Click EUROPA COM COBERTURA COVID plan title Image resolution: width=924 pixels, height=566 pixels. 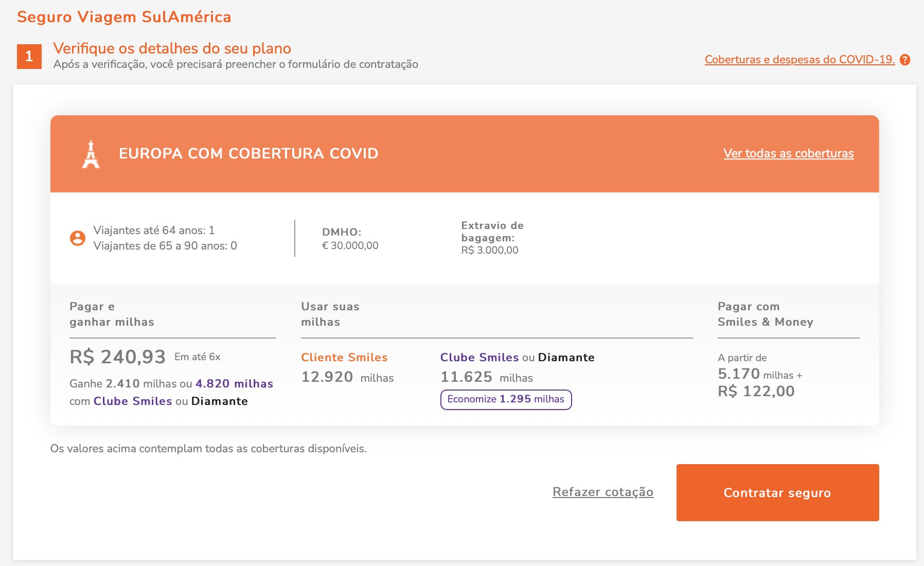pyautogui.click(x=248, y=153)
